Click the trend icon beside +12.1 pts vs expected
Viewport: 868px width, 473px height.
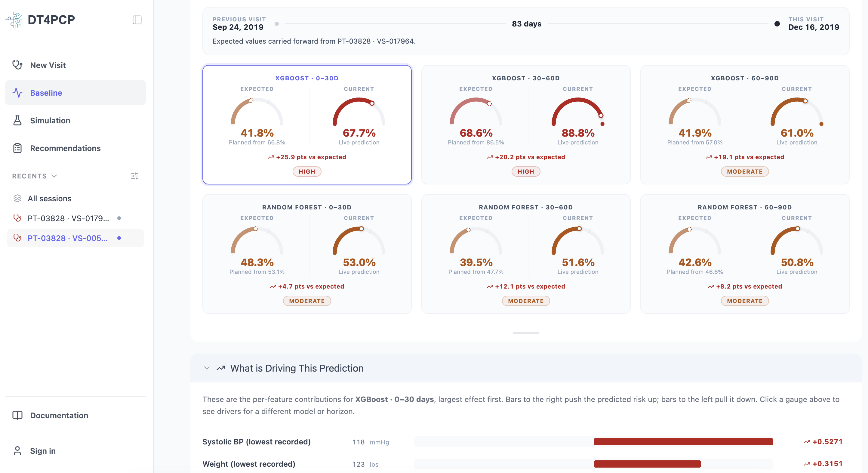tap(490, 286)
